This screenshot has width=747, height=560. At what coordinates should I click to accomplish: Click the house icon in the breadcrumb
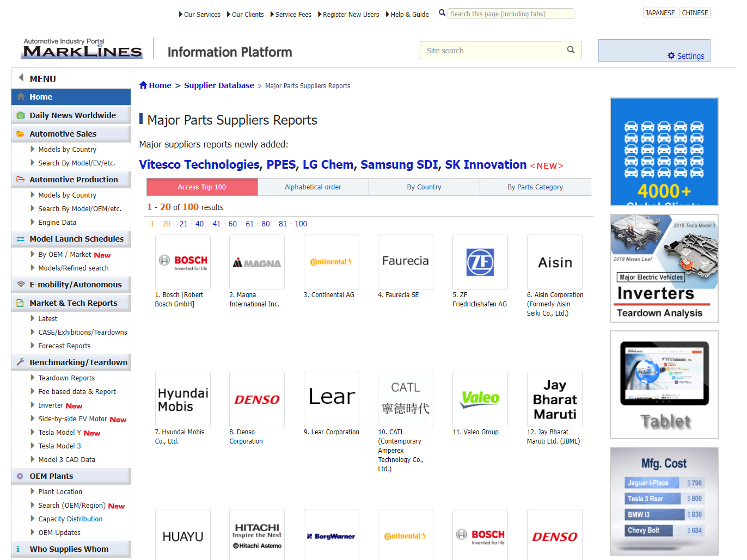(143, 85)
